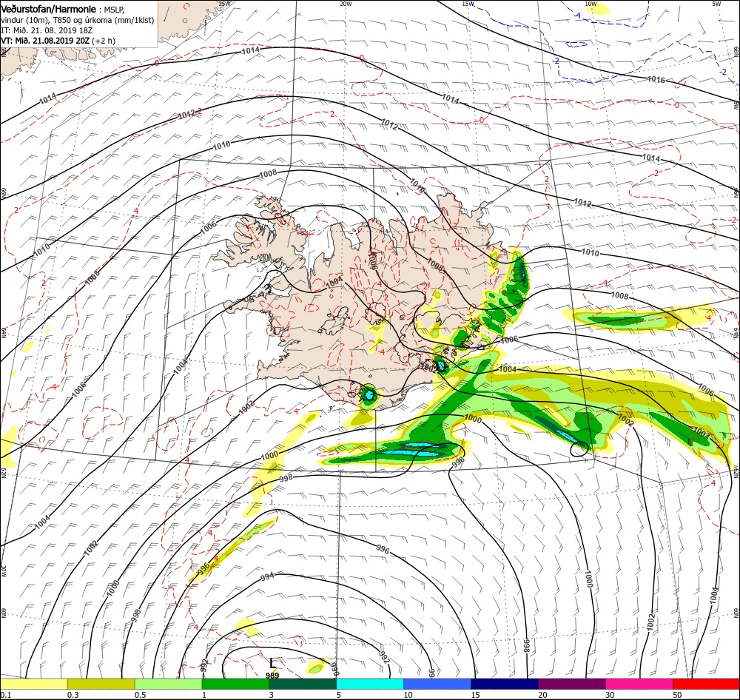Click the '50' legend scale value

[x=677, y=695]
